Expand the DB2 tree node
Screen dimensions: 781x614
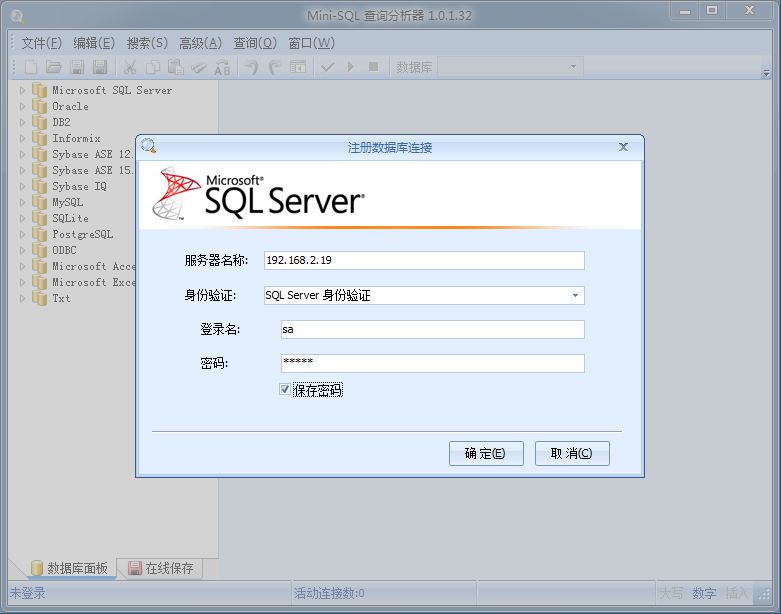pyautogui.click(x=22, y=123)
